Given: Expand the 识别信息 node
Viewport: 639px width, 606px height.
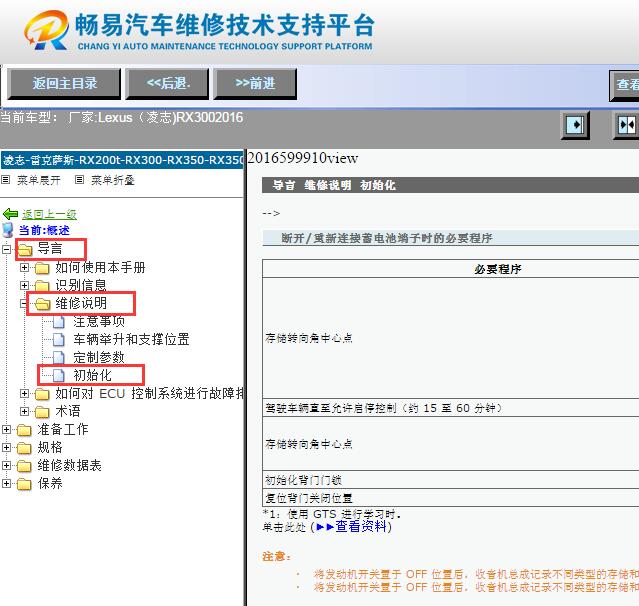Looking at the screenshot, I should tap(24, 285).
